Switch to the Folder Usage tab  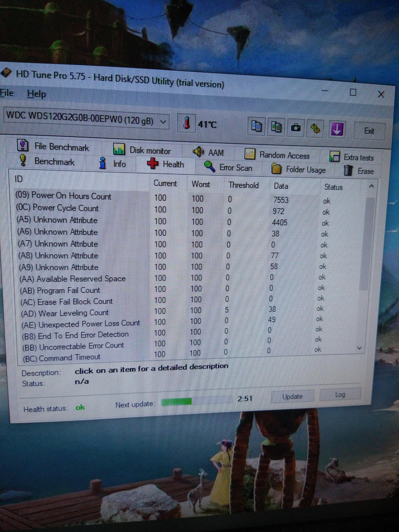tap(298, 169)
